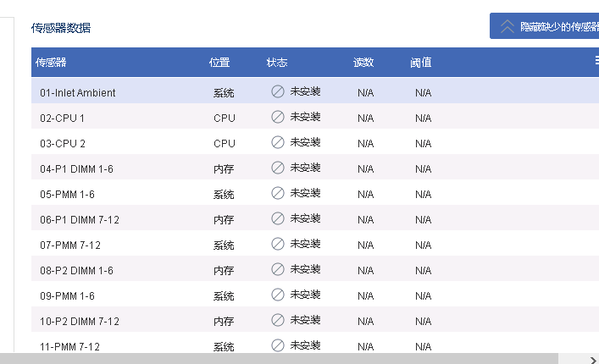The image size is (599, 364).
Task: Click not-installed status icon for 03-CPU 2
Action: pyautogui.click(x=277, y=142)
